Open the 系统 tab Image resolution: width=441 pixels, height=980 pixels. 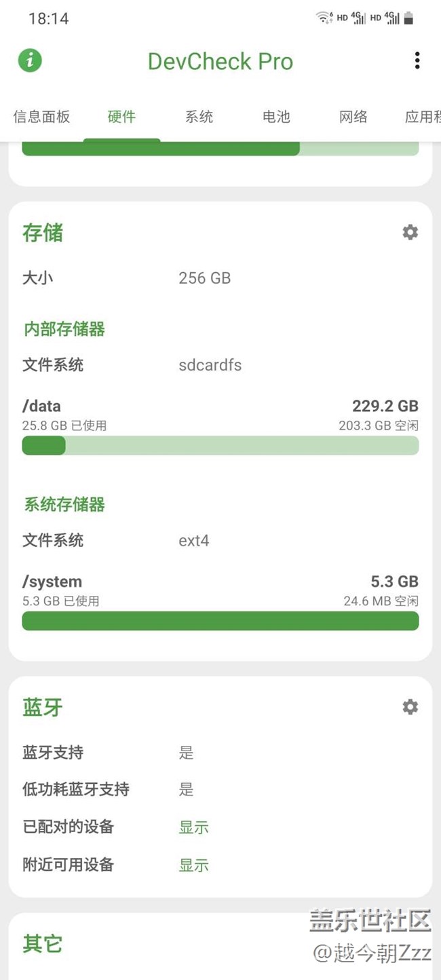pyautogui.click(x=199, y=117)
